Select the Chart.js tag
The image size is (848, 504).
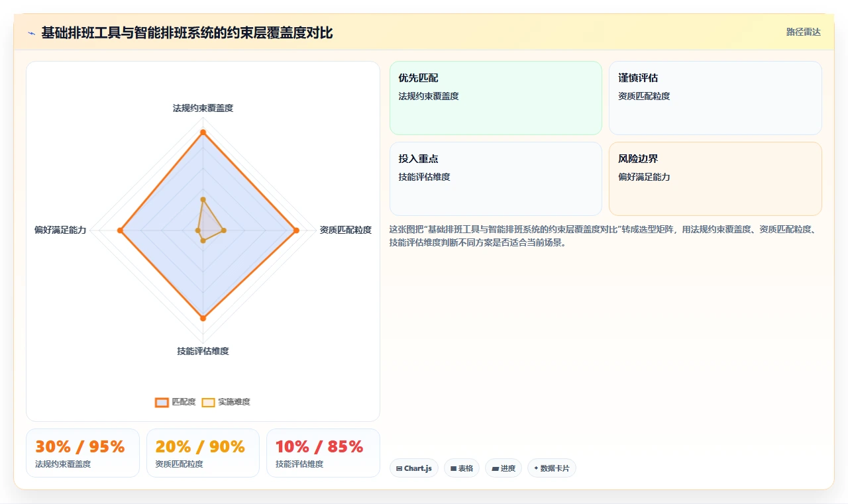click(x=414, y=468)
